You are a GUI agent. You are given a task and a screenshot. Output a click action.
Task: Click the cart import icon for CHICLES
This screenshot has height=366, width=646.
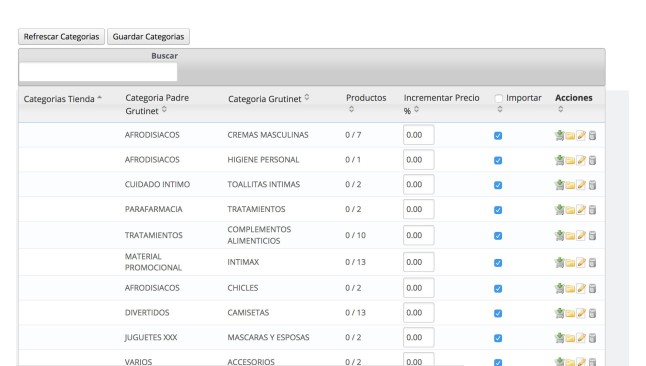[x=559, y=288]
